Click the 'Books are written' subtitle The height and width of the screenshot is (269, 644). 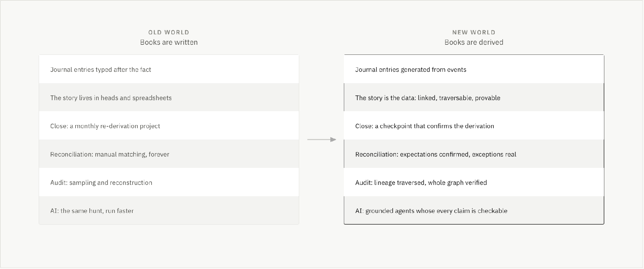pos(169,42)
